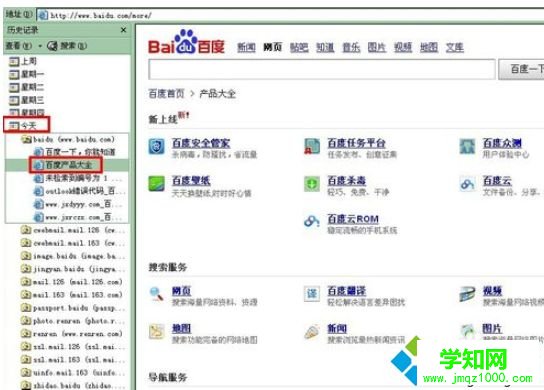Click the 百度众测 icon

click(467, 146)
